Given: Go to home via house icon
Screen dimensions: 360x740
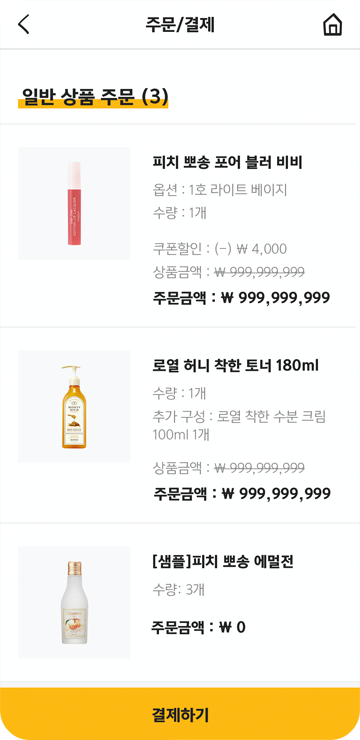Looking at the screenshot, I should click(x=333, y=25).
